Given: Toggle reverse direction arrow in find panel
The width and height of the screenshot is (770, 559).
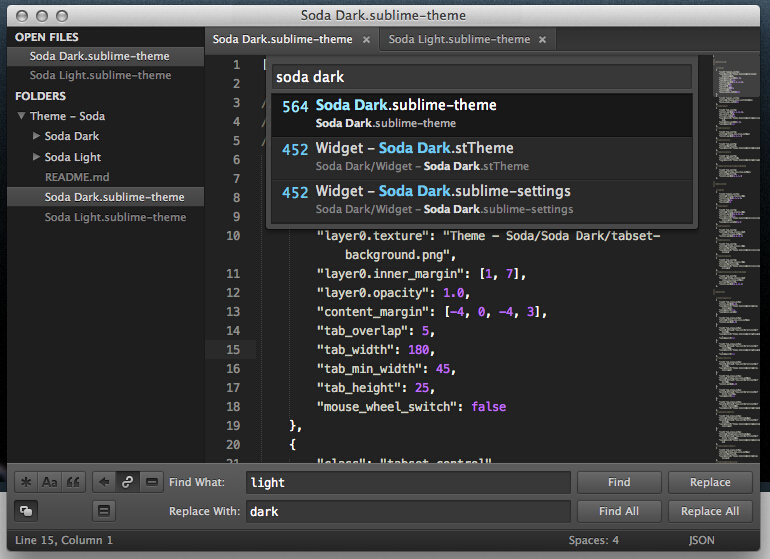Looking at the screenshot, I should coord(104,482).
